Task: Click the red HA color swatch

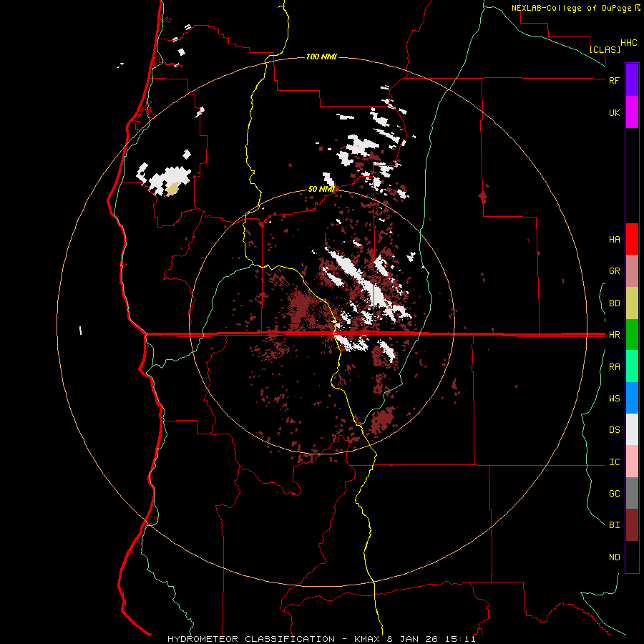Action: point(632,239)
